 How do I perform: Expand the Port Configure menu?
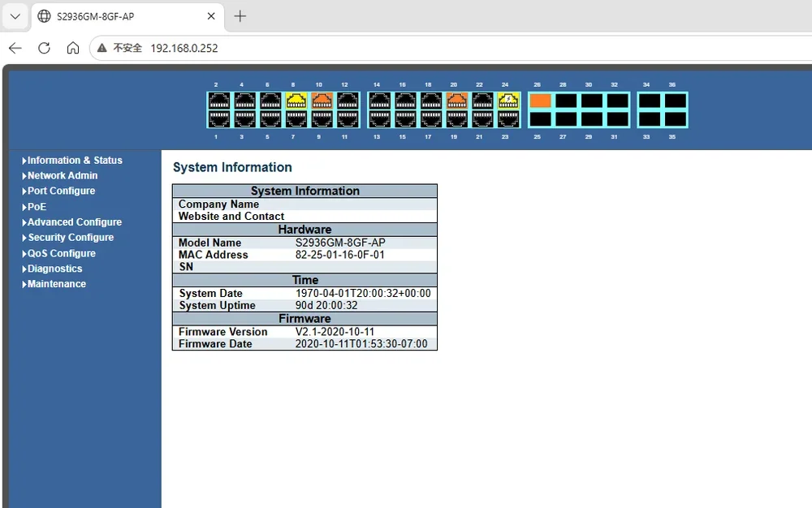pos(58,191)
